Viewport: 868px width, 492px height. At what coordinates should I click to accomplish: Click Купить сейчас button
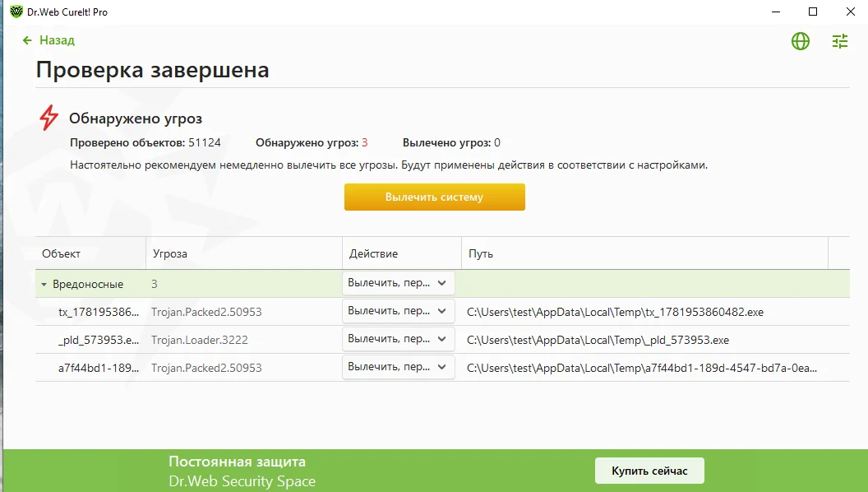click(x=649, y=471)
